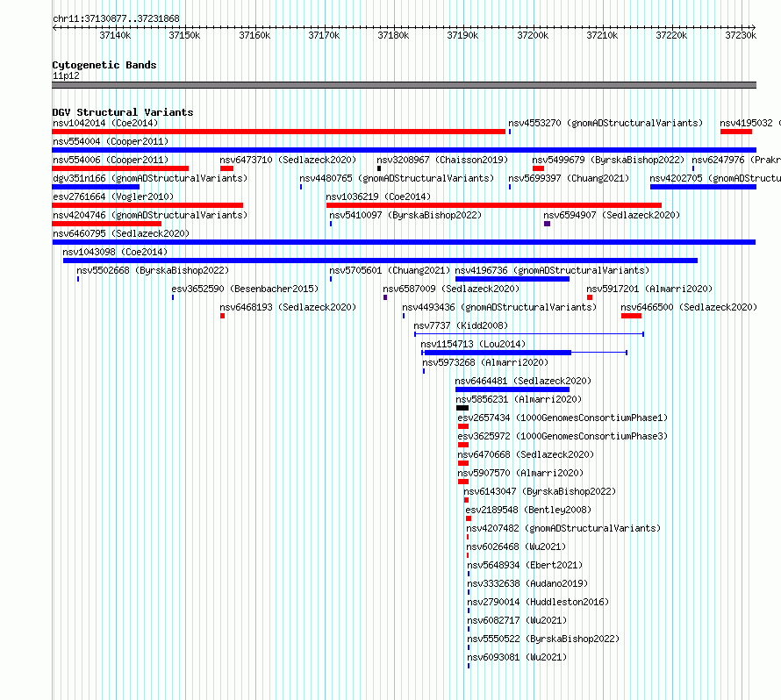Open nsv5550522 (ByrskaBishop2022) label
This screenshot has height=700, width=781.
[x=543, y=639]
